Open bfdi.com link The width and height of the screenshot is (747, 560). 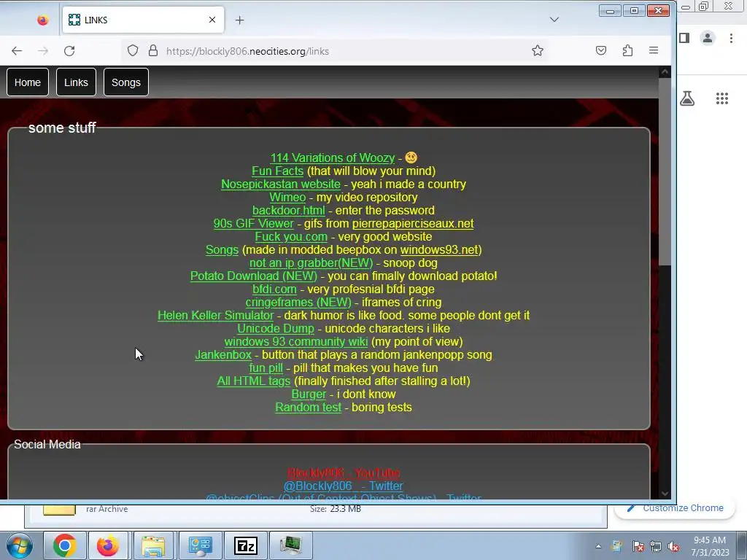coord(274,289)
